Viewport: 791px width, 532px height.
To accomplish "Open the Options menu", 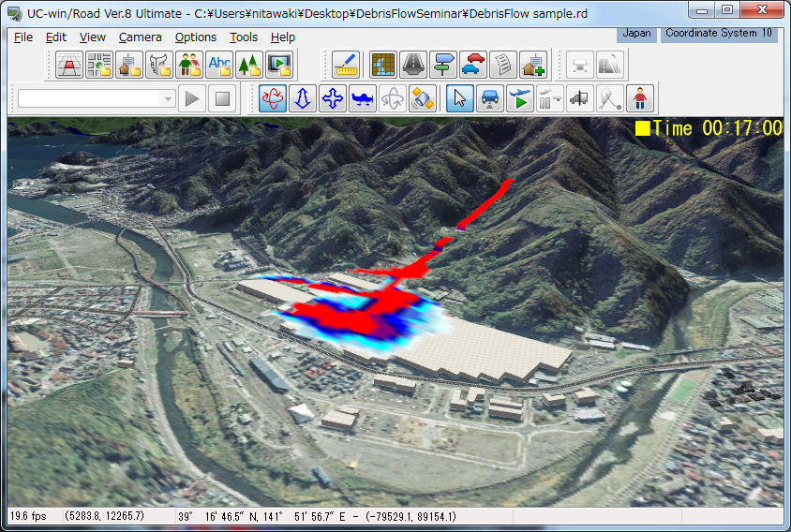I will [x=195, y=37].
